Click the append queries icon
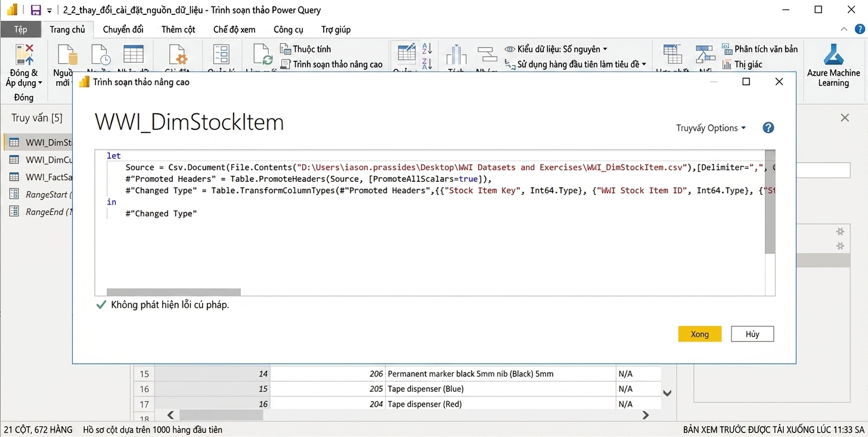 coord(706,54)
